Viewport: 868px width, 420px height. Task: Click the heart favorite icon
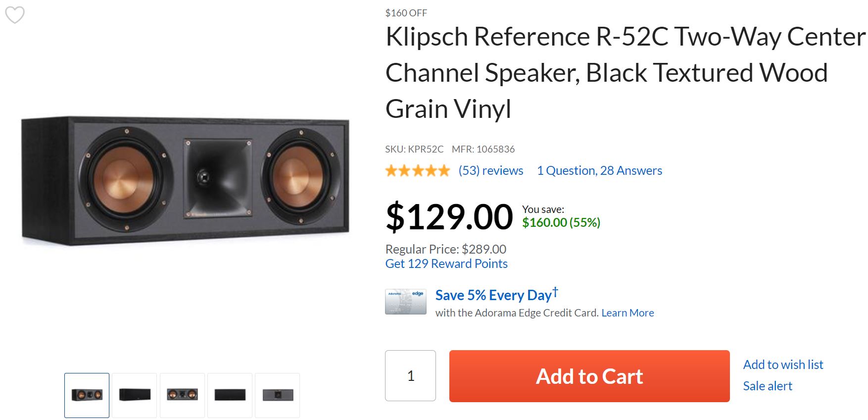pos(15,15)
